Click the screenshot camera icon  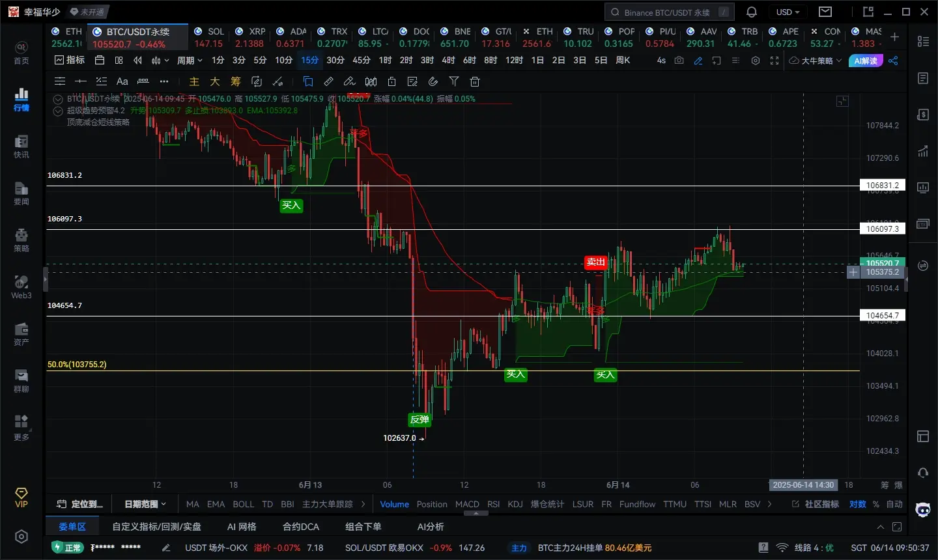point(679,61)
